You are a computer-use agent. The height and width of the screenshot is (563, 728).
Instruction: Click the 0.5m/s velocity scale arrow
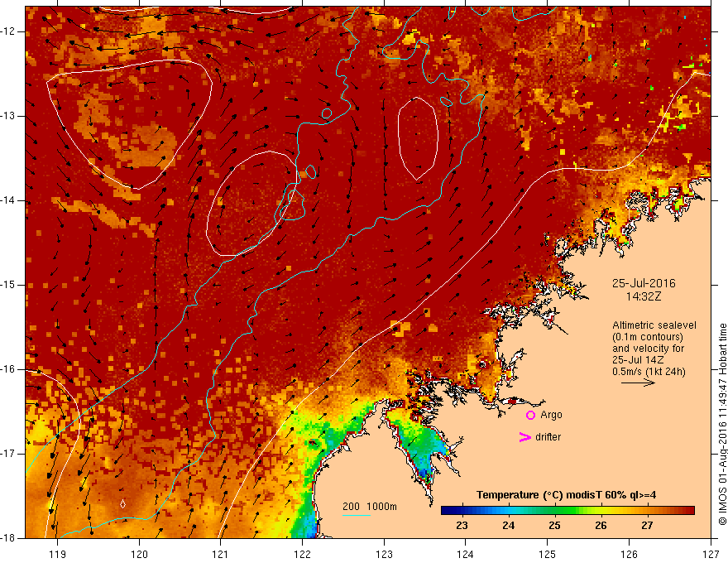pyautogui.click(x=638, y=383)
